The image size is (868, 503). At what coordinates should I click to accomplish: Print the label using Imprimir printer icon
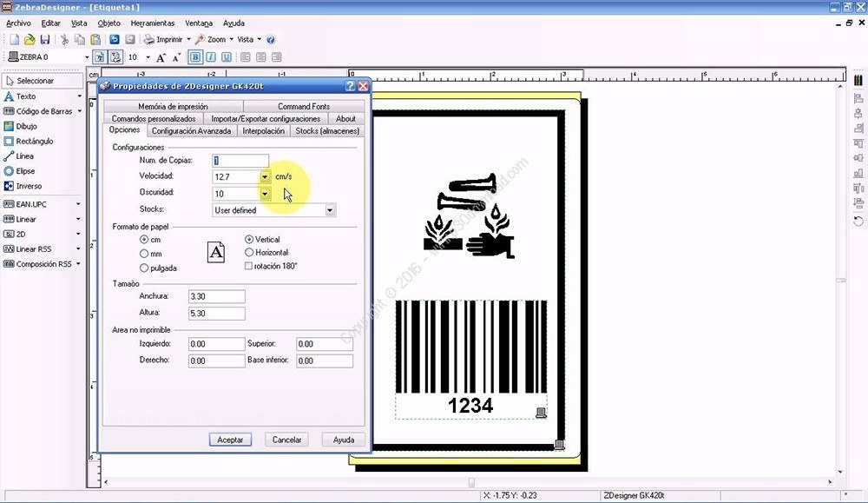[x=163, y=39]
